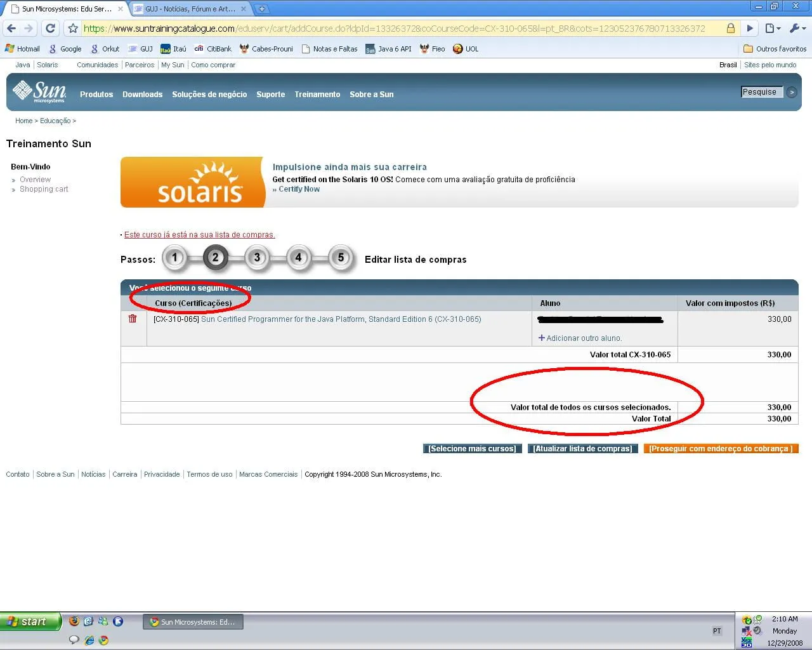Close the Sun Microsystems: Edu Ser tab
This screenshot has height=650, width=812.
(121, 9)
